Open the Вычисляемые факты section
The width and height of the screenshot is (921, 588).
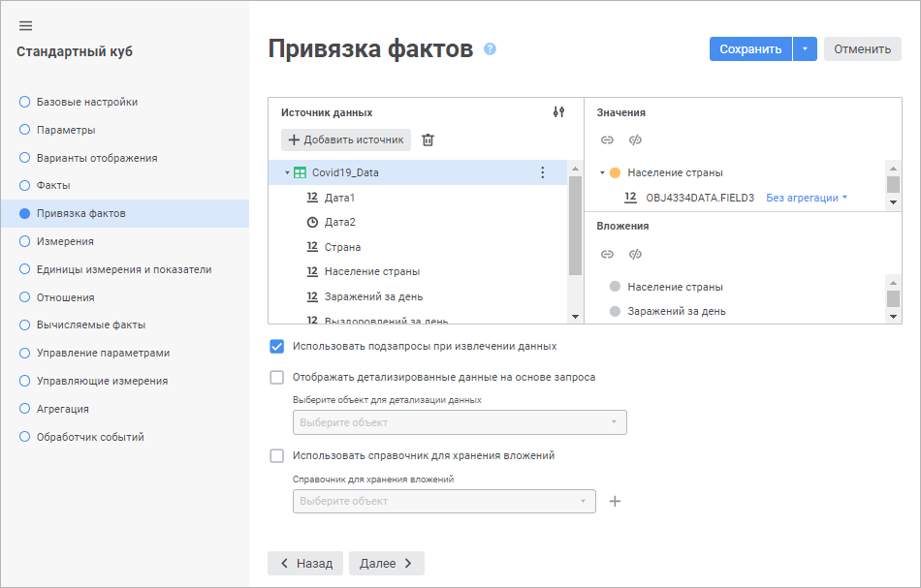[90, 325]
